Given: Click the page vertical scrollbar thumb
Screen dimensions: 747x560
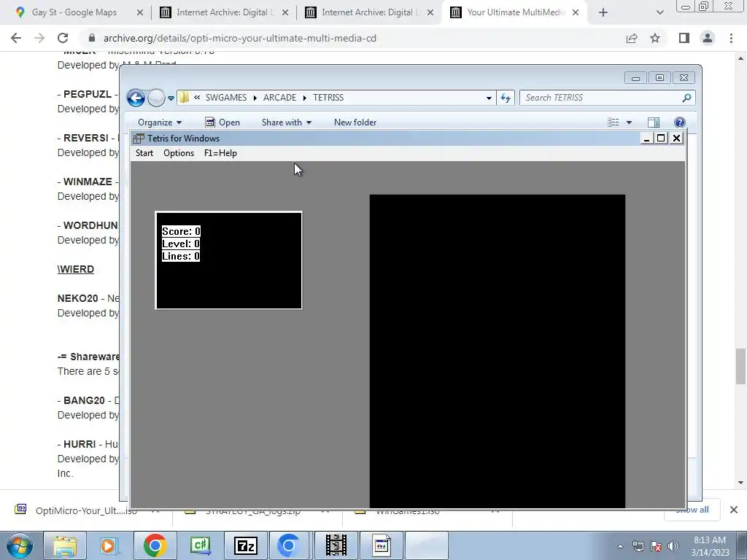Looking at the screenshot, I should click(x=740, y=366).
